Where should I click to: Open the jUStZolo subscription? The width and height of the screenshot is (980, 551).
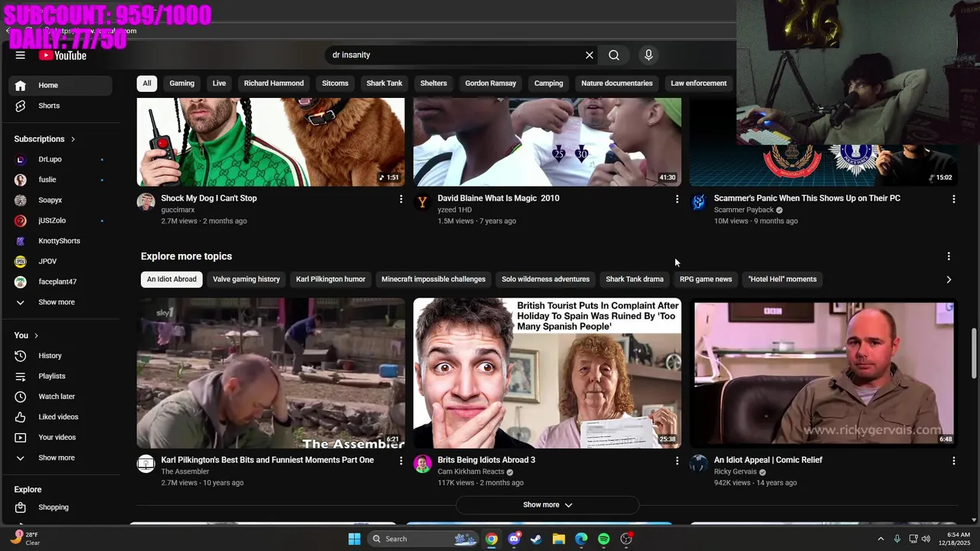click(x=60, y=220)
